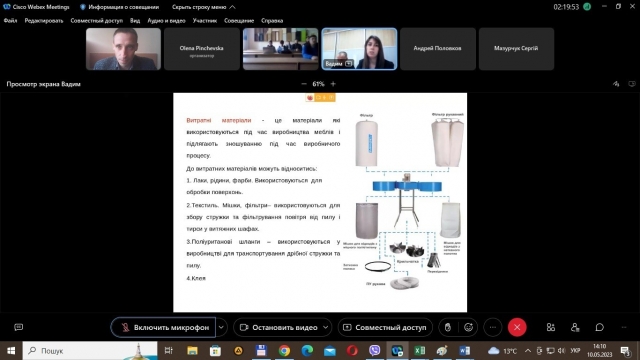Open Microsoft Store from the taskbar
Image resolution: width=640 pixels, height=360 pixels.
pos(215,351)
